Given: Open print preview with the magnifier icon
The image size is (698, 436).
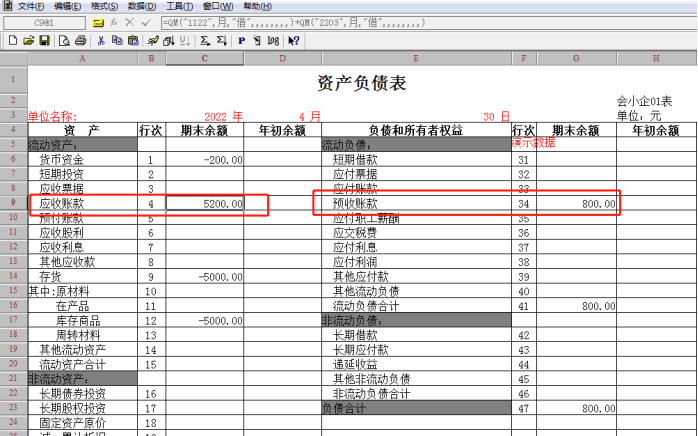Looking at the screenshot, I should click(64, 41).
